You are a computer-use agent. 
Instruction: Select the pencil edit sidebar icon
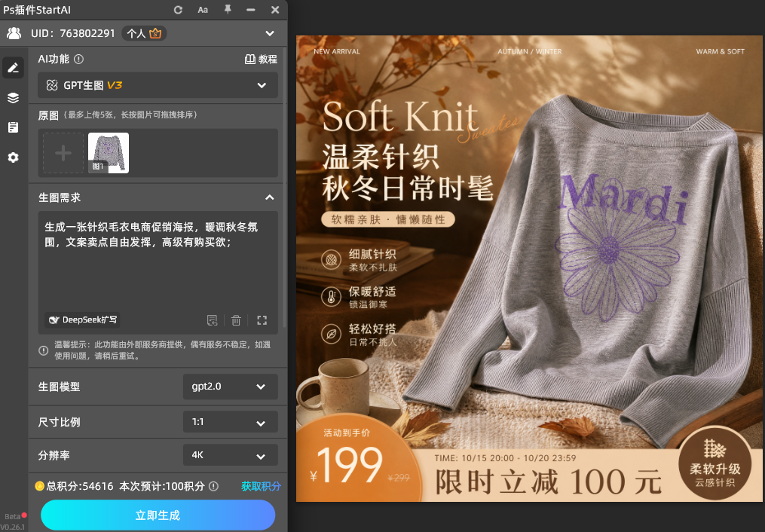pos(13,68)
